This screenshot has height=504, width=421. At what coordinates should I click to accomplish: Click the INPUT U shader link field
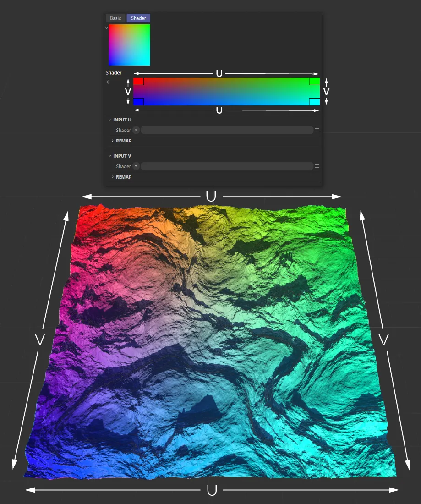pos(227,130)
